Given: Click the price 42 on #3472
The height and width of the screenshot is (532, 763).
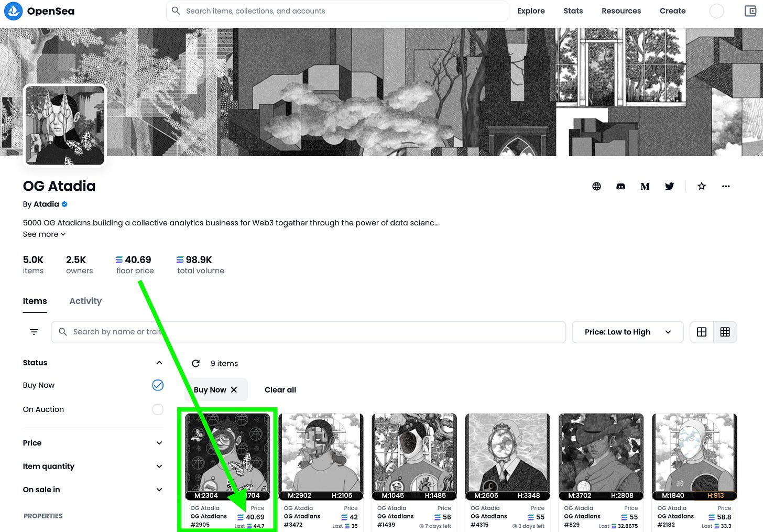Looking at the screenshot, I should click(350, 517).
